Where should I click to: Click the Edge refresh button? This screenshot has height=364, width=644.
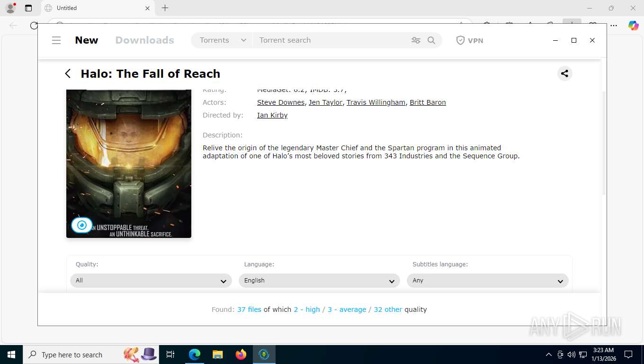34,26
